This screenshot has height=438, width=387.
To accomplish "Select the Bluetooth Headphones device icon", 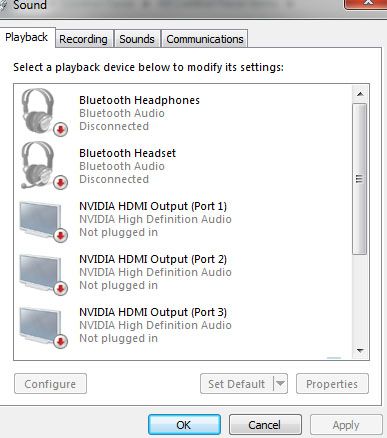I will [x=43, y=112].
